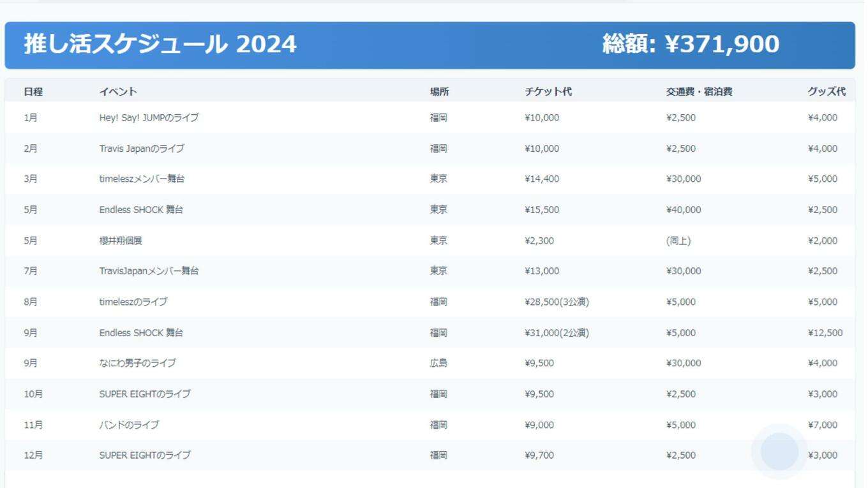Select the ¥12,500 goods cost cell
The width and height of the screenshot is (868, 488).
pyautogui.click(x=825, y=333)
